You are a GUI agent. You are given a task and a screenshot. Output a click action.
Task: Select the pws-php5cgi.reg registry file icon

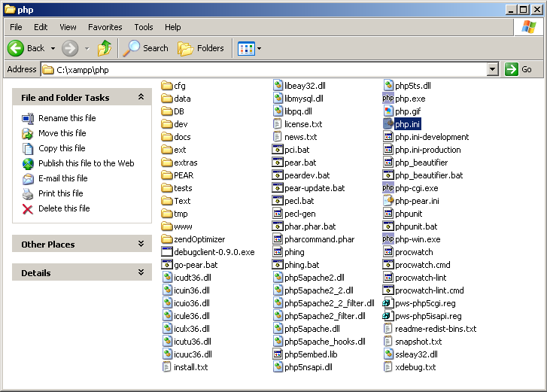pyautogui.click(x=388, y=303)
